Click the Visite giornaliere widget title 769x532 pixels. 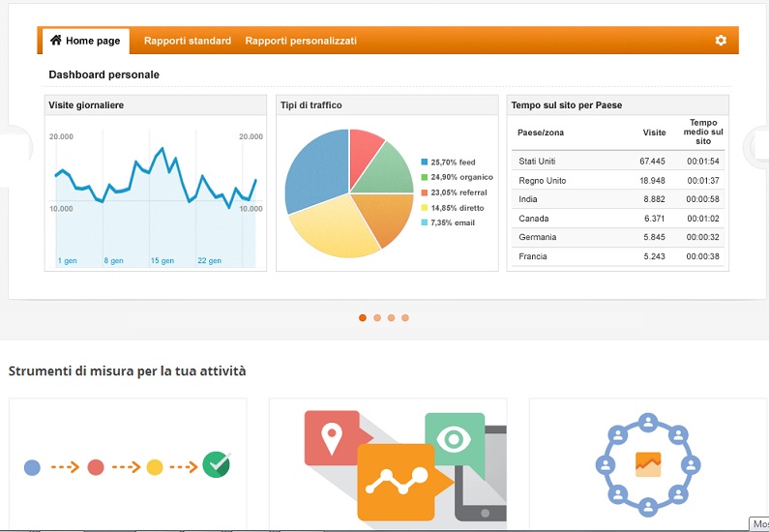[86, 104]
